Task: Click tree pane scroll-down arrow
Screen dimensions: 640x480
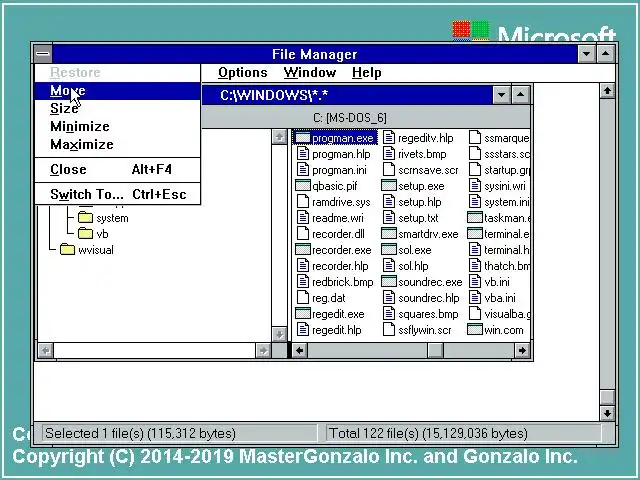Action: (279, 334)
